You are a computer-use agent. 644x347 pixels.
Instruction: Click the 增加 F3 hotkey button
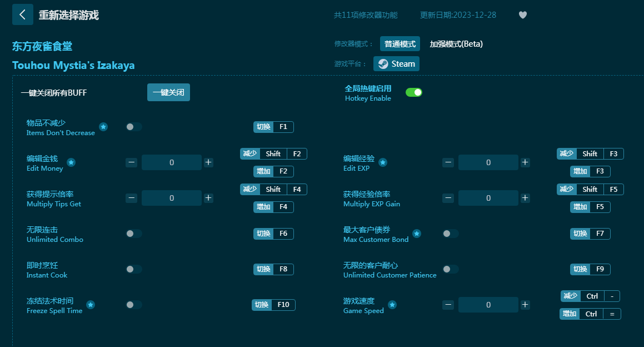coord(590,171)
